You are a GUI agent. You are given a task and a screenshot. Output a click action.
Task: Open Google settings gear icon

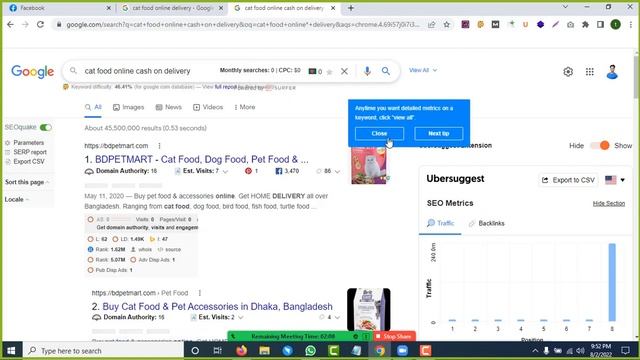pyautogui.click(x=568, y=72)
